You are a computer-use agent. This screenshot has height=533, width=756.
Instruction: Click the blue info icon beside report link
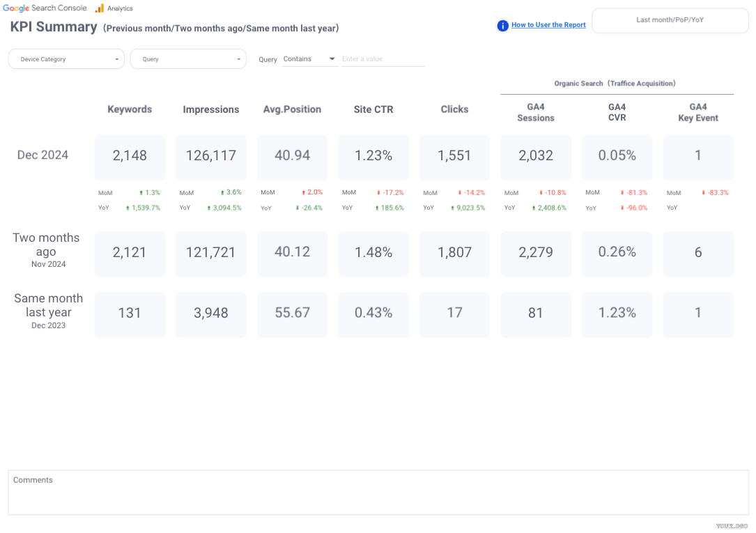click(502, 26)
